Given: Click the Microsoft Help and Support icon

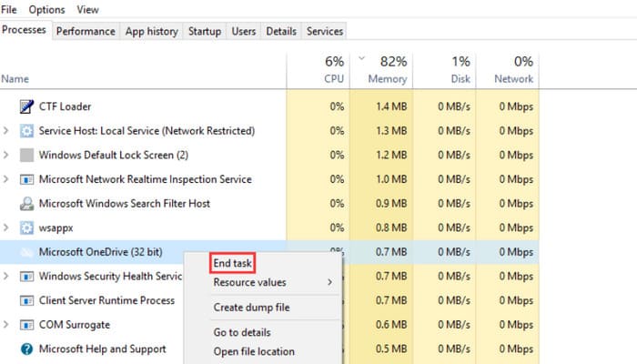Looking at the screenshot, I should (26, 349).
